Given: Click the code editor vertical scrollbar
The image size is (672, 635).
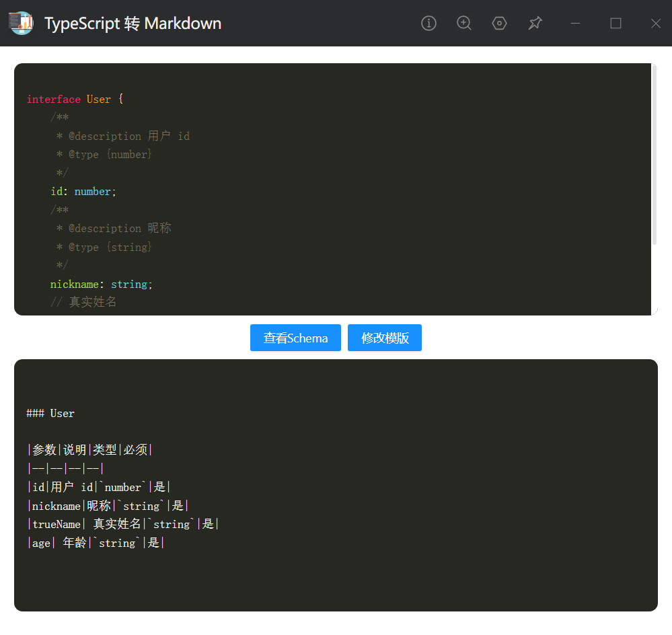Looking at the screenshot, I should point(655,154).
